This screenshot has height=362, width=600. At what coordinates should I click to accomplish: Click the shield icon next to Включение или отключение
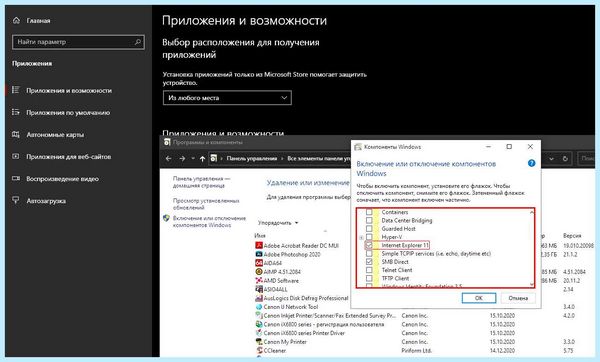(166, 218)
